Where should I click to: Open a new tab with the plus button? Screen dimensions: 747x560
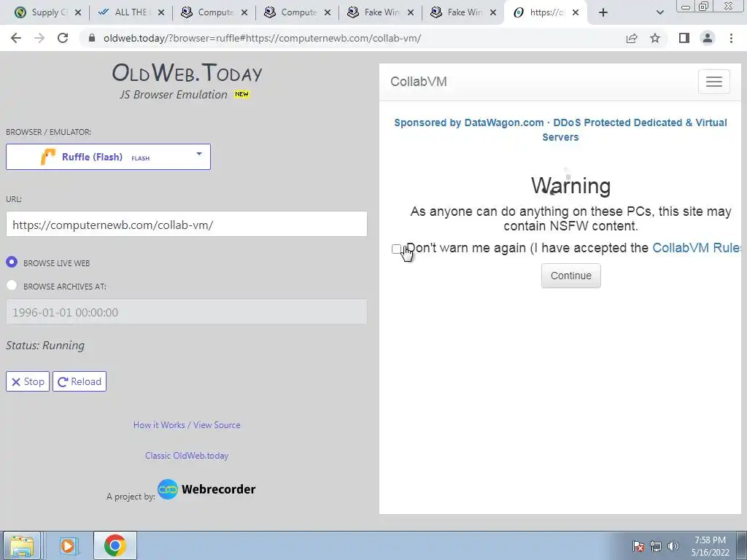(603, 12)
